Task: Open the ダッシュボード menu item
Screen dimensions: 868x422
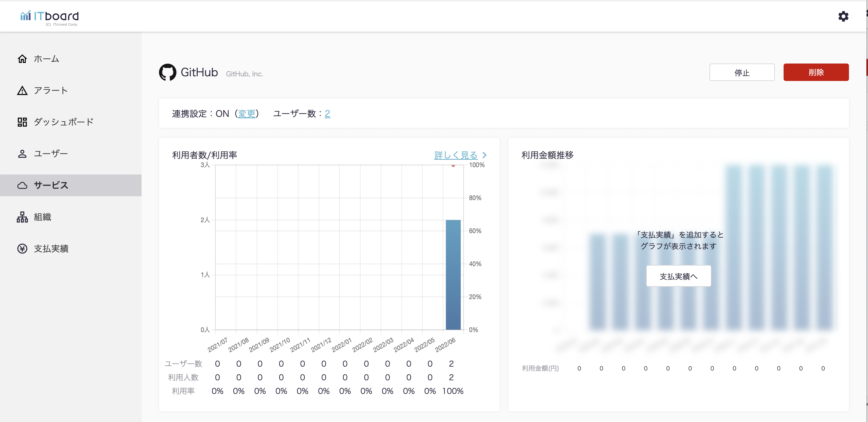Action: tap(63, 122)
